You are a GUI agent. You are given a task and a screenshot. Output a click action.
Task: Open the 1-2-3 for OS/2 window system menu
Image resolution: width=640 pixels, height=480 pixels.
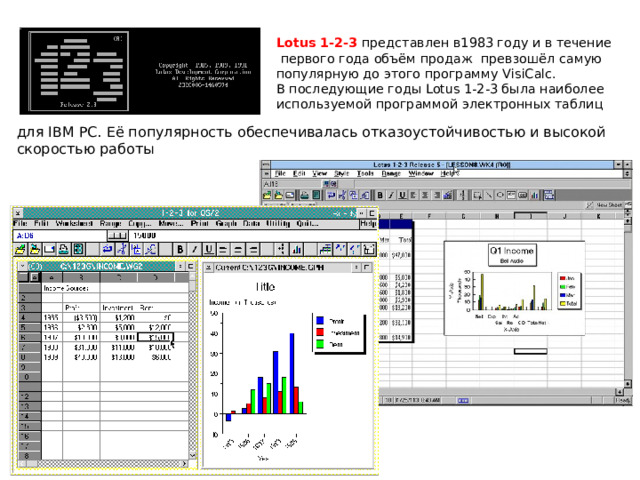[18, 213]
